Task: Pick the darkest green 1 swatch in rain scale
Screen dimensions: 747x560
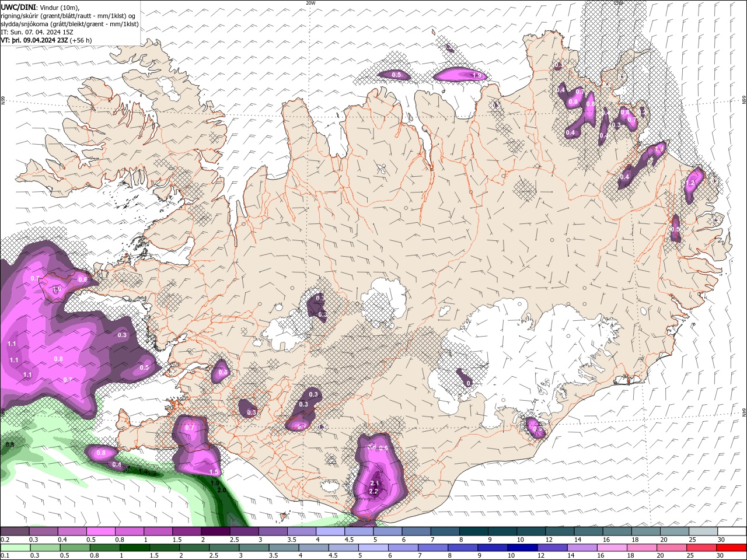Action: pos(135,548)
